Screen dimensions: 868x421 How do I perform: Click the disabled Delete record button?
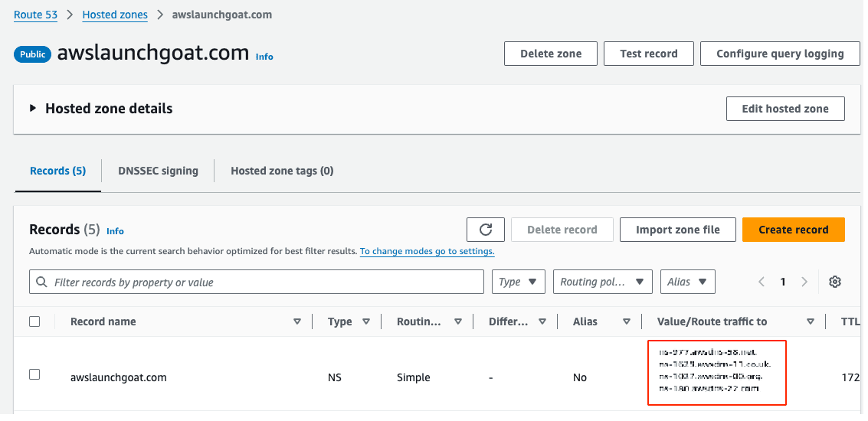point(562,230)
